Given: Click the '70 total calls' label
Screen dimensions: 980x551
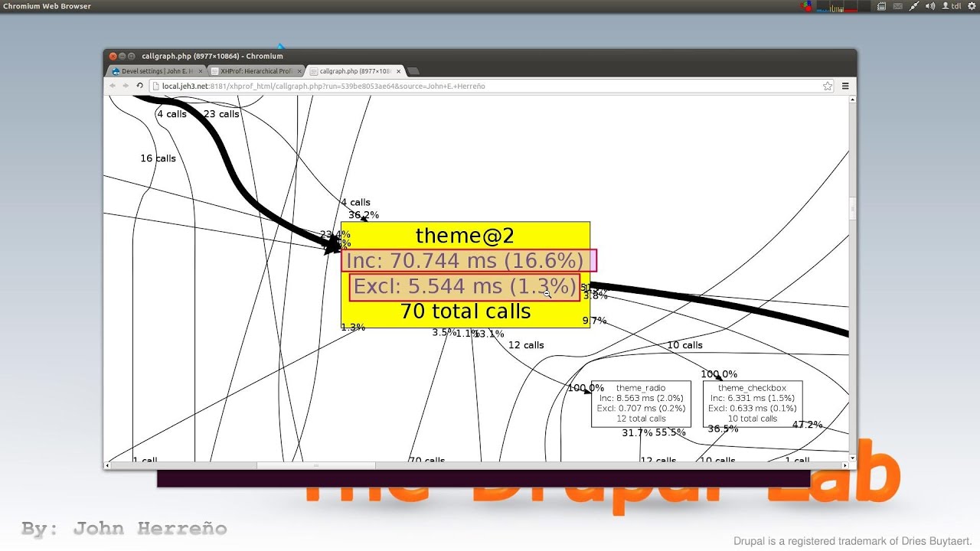Looking at the screenshot, I should pyautogui.click(x=465, y=311).
